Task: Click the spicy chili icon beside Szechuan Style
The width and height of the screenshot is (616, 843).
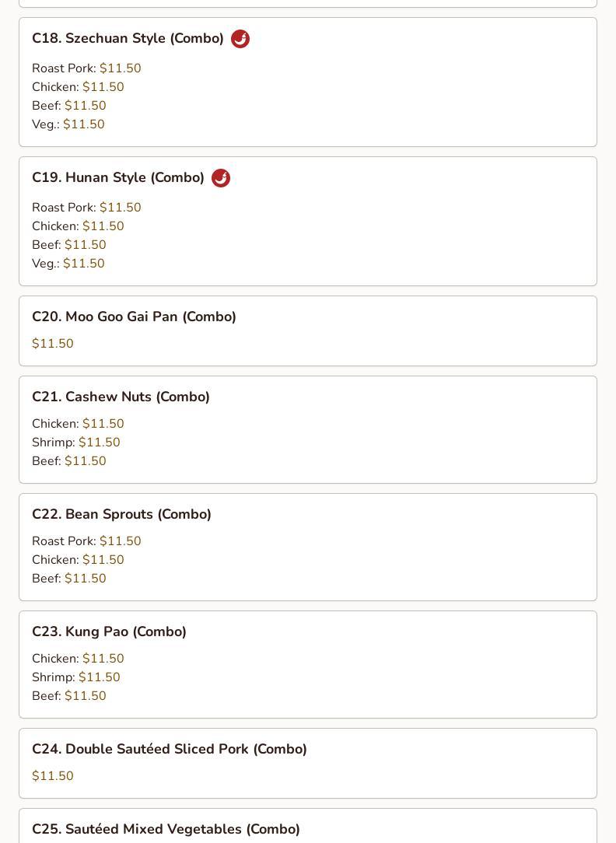Action: tap(240, 39)
